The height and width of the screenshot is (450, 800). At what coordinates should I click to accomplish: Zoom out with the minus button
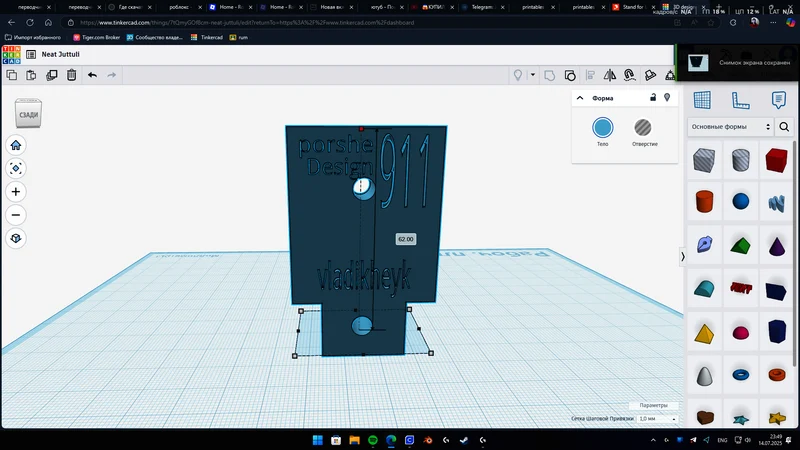(x=16, y=215)
